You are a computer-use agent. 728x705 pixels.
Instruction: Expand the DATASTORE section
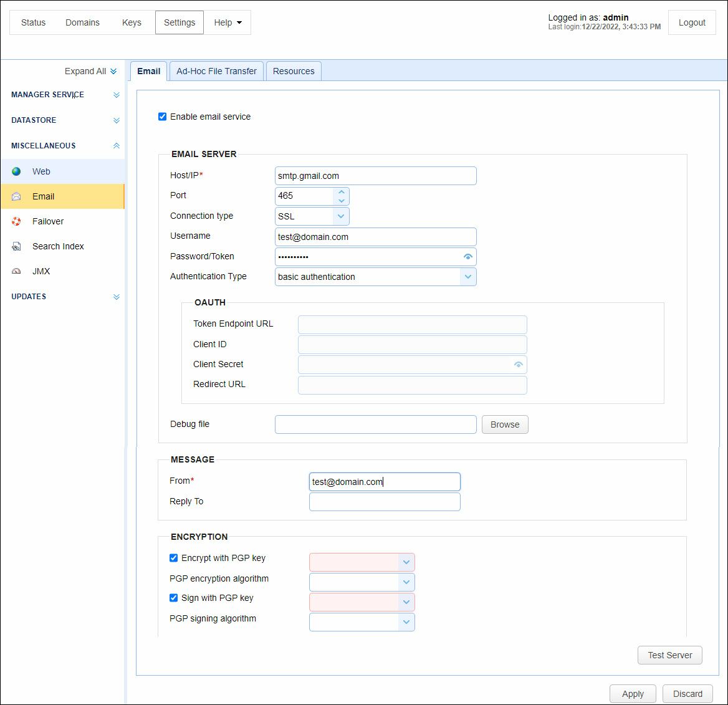[x=117, y=120]
